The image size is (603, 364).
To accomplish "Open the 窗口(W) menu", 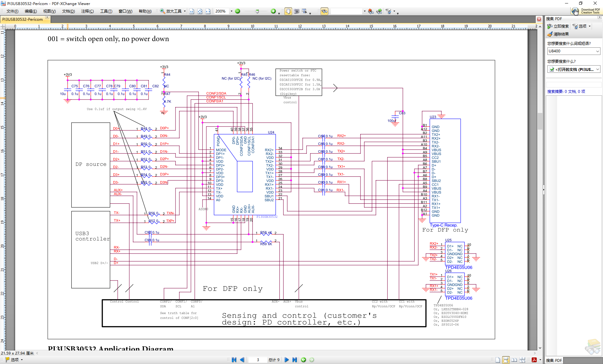I will (x=125, y=11).
